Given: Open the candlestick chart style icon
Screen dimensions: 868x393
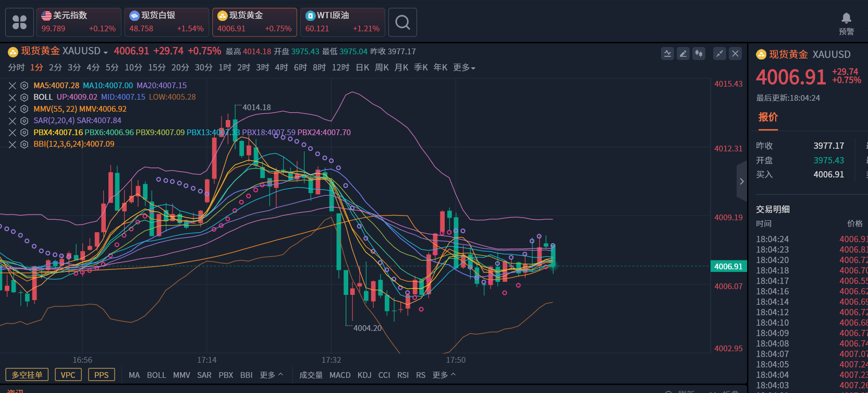Looking at the screenshot, I should (x=699, y=53).
